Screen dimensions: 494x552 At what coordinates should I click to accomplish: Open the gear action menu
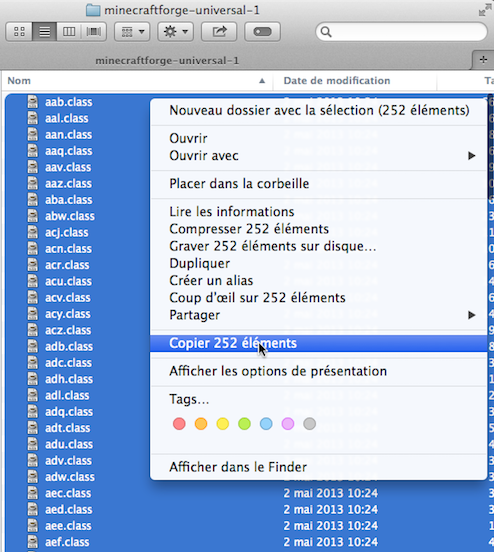(175, 32)
